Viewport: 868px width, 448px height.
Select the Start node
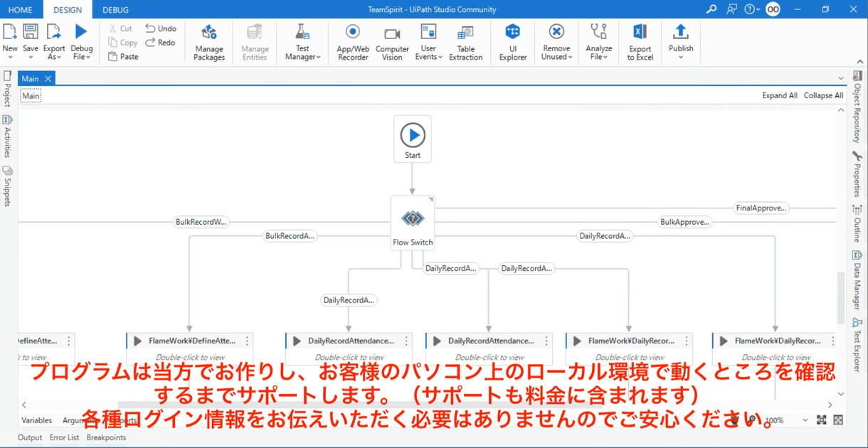(x=413, y=139)
